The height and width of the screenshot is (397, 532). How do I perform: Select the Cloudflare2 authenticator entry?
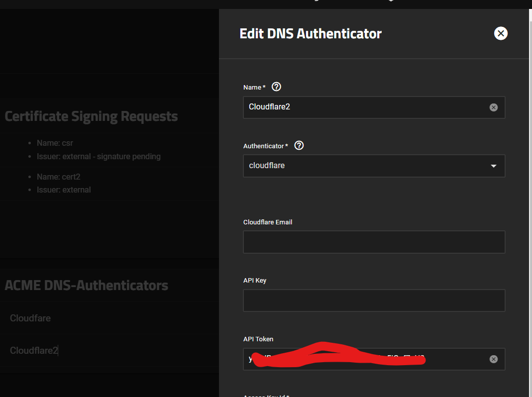pos(33,350)
